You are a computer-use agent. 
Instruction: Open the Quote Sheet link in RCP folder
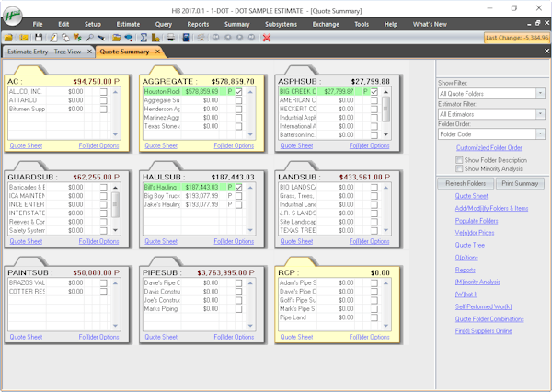pos(296,337)
